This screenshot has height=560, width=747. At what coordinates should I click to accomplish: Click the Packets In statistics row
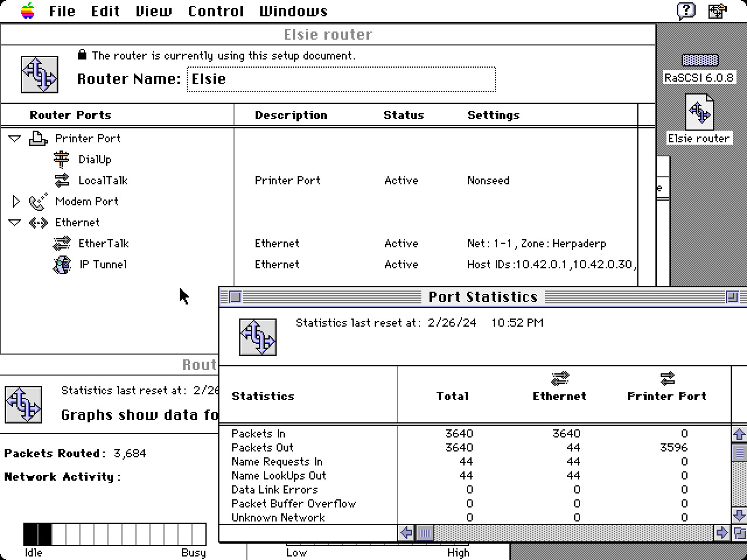(x=475, y=433)
